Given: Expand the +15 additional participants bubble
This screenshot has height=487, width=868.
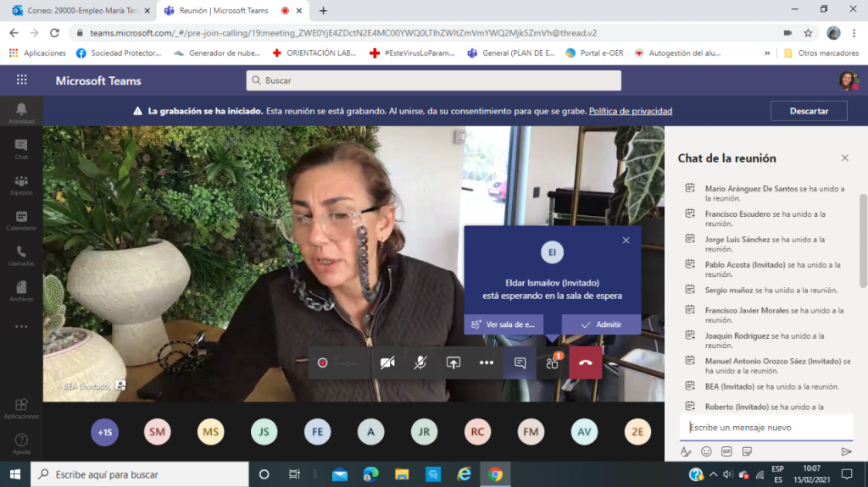Looking at the screenshot, I should click(105, 432).
